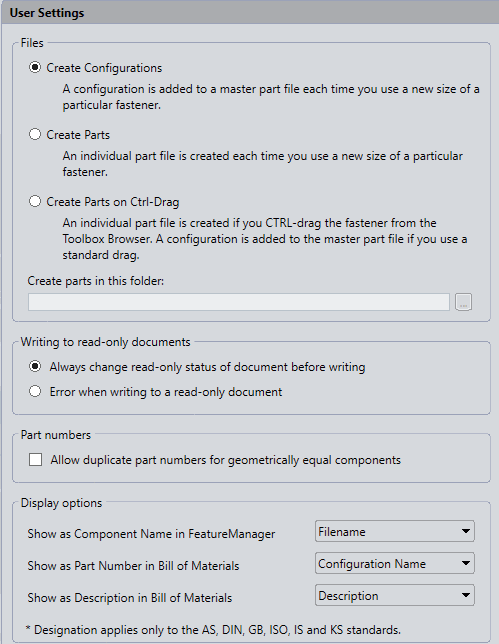Viewport: 499px width, 644px height.
Task: Click the Description dropdown arrow
Action: point(466,595)
